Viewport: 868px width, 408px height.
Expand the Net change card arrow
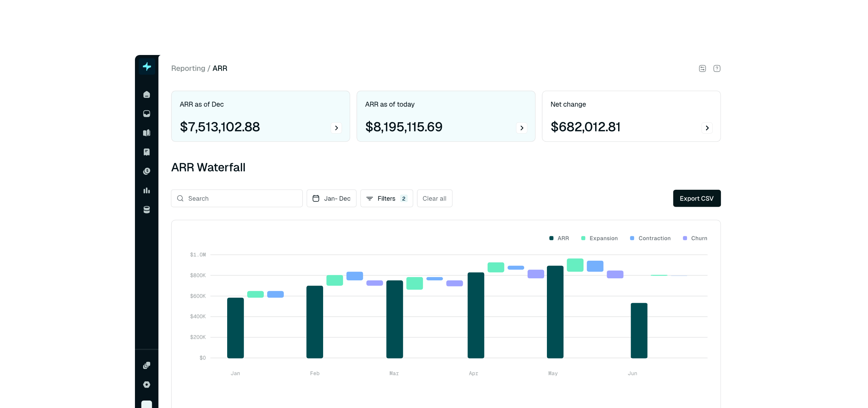pos(707,128)
